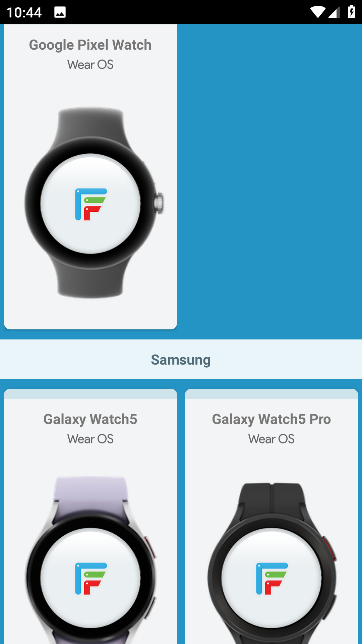The width and height of the screenshot is (362, 644).
Task: Open the image notification icon in status bar
Action: pyautogui.click(x=60, y=12)
